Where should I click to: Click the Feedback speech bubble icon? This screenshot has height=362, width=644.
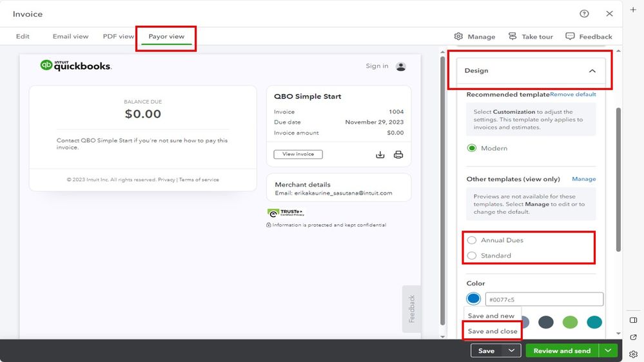point(570,36)
